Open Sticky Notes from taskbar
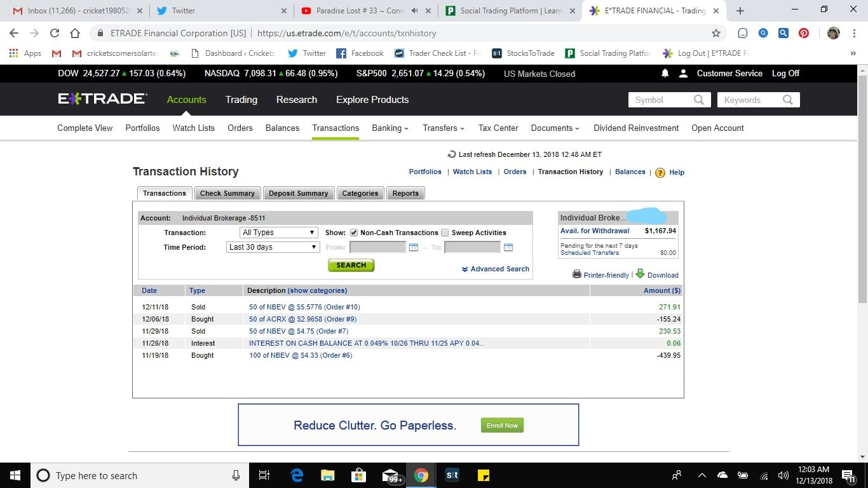Screen dimensions: 868x488 tap(483, 475)
